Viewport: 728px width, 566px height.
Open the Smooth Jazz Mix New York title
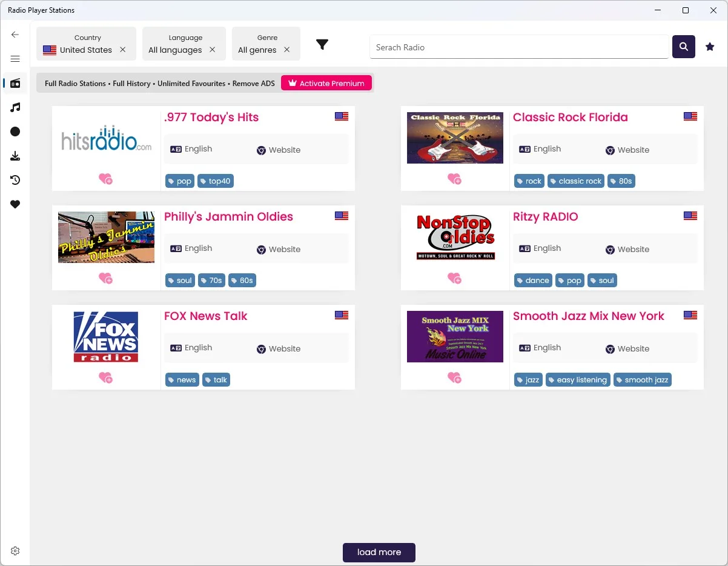click(x=588, y=316)
